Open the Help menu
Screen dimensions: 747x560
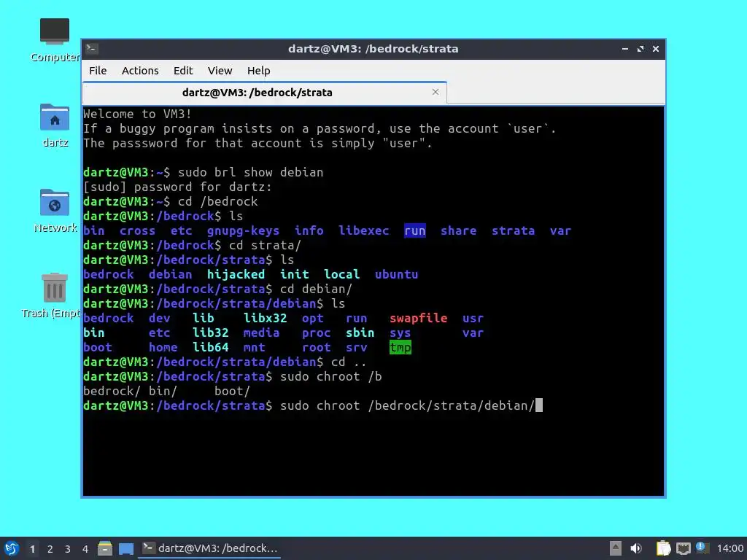tap(259, 71)
